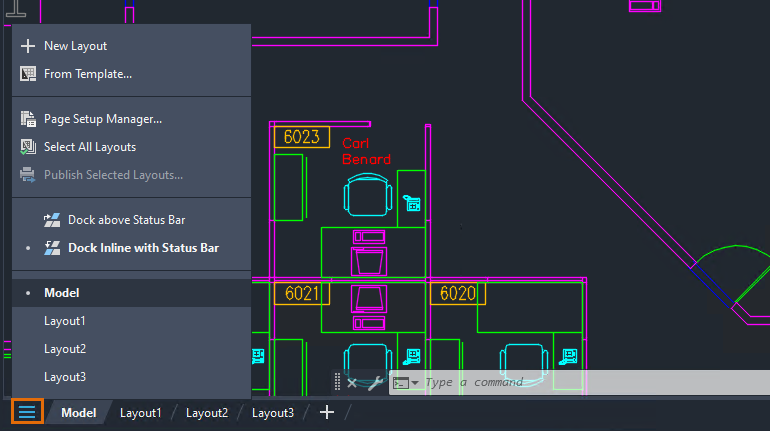
Task: Expand recent commands dropdown arrow
Action: [x=415, y=383]
